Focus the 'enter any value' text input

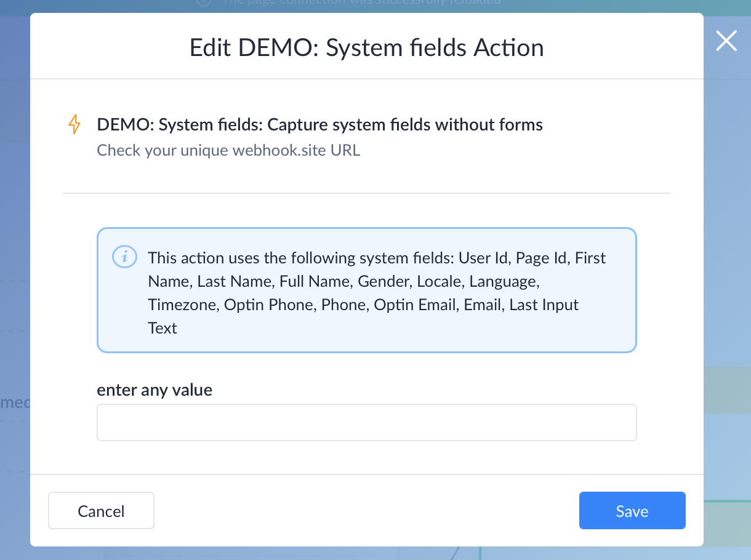366,422
